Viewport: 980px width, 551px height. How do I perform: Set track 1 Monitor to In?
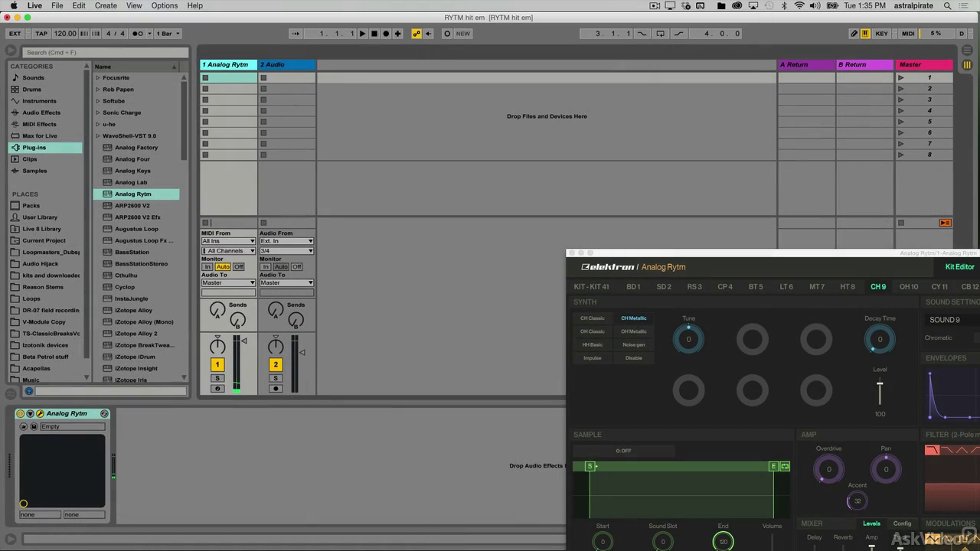click(207, 267)
